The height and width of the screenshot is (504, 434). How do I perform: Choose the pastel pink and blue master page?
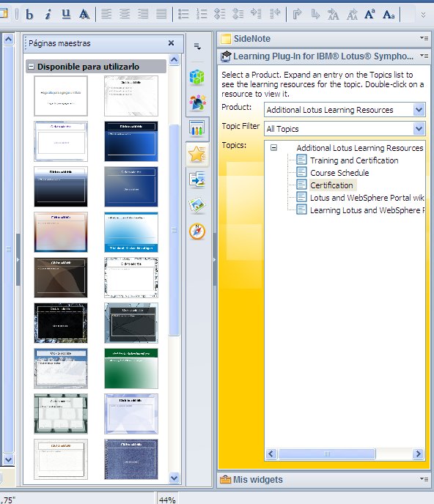click(61, 232)
